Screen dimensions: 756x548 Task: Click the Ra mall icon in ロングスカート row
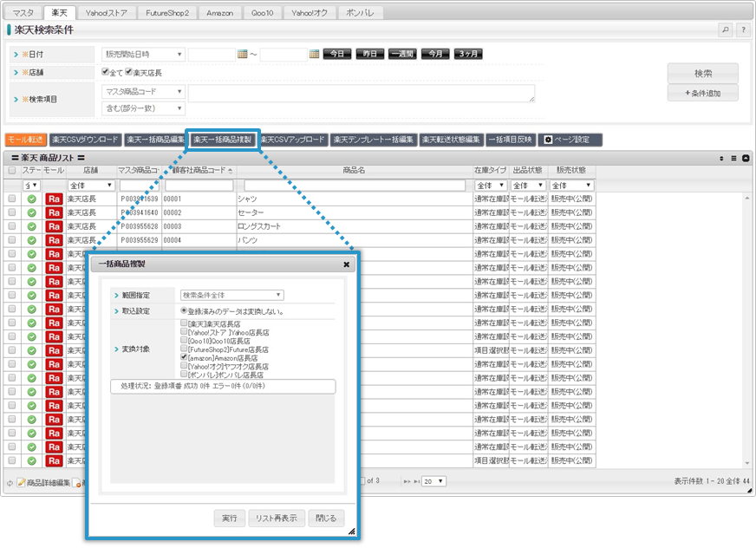point(54,226)
